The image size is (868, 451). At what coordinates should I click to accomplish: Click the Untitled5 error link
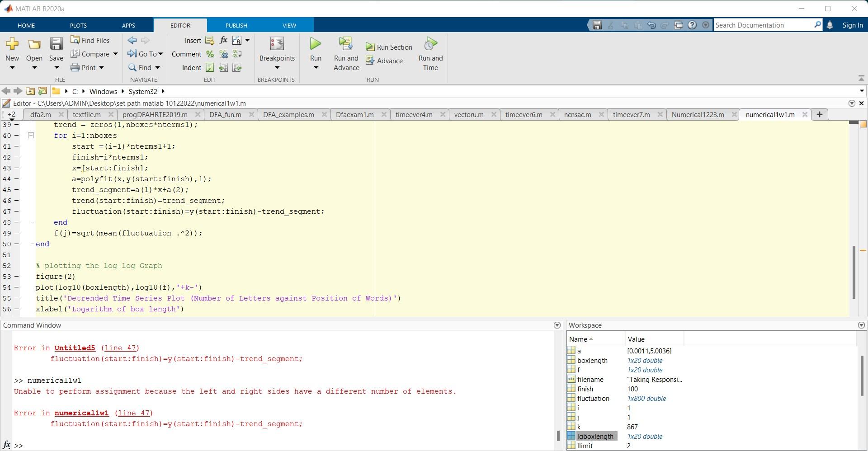(x=75, y=348)
